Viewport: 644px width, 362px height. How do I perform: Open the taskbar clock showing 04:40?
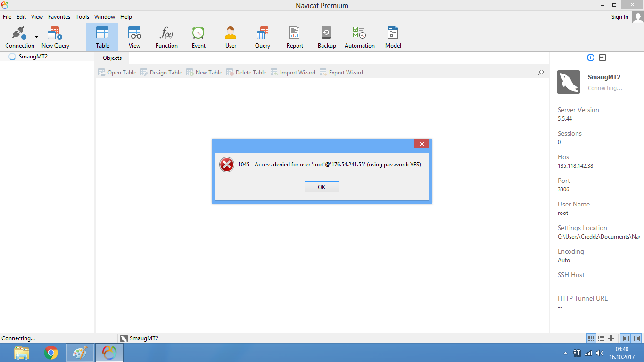point(622,353)
